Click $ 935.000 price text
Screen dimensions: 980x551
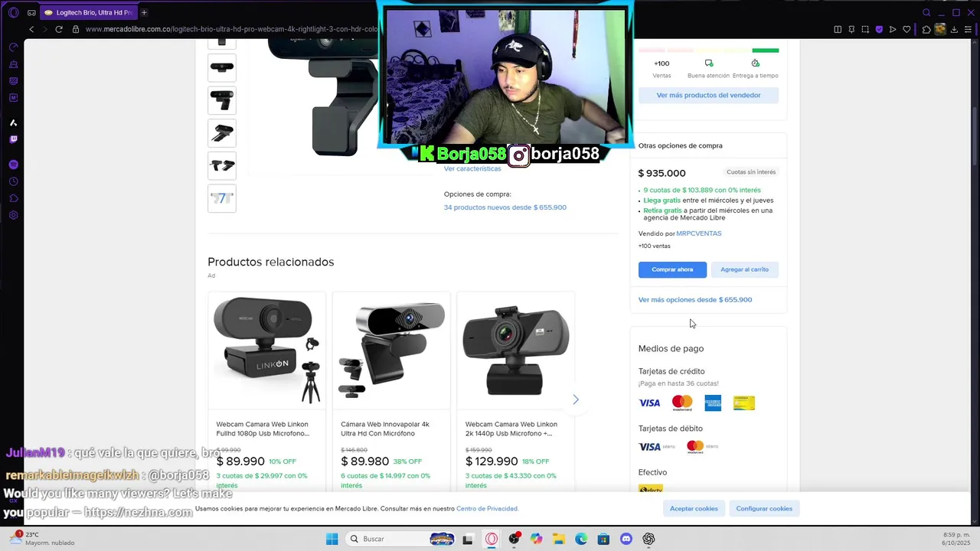662,173
